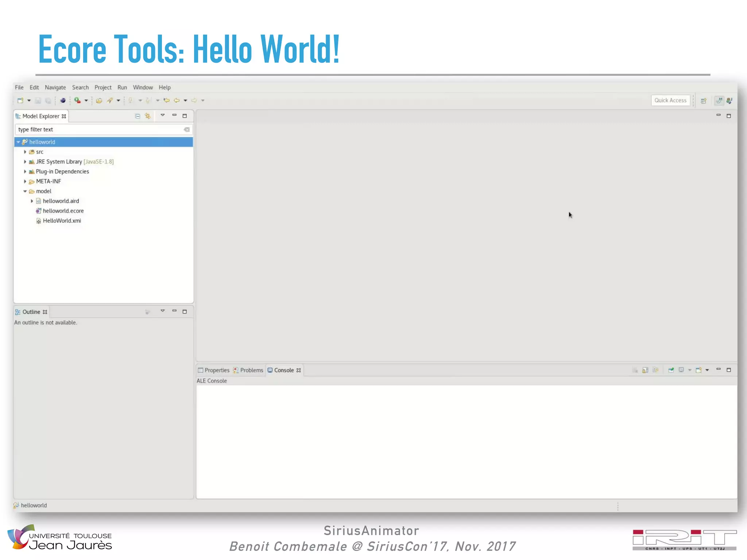Click Open Console icon
Image resolution: width=747 pixels, height=560 pixels.
pos(698,370)
